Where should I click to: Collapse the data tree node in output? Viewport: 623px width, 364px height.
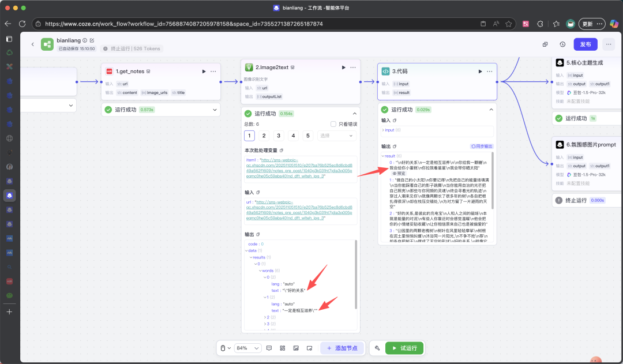(x=246, y=251)
